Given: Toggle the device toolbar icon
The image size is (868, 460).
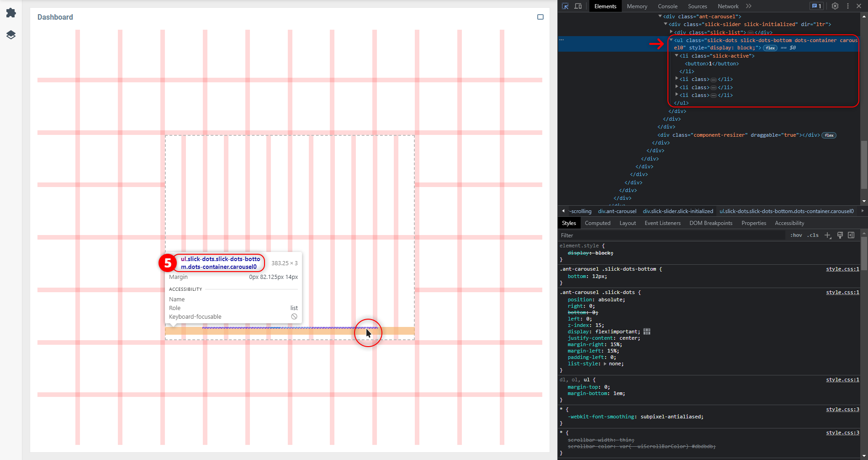Looking at the screenshot, I should 578,6.
